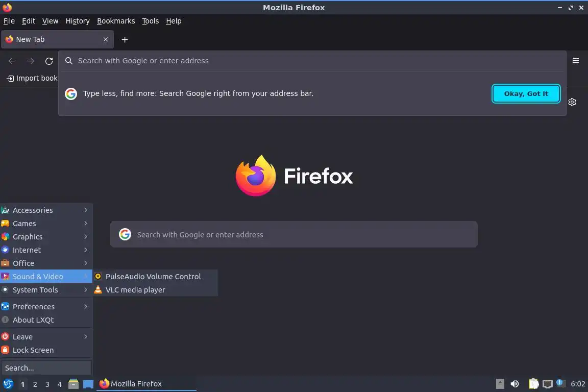Image resolution: width=588 pixels, height=392 pixels.
Task: Focus the address bar search field
Action: point(312,61)
